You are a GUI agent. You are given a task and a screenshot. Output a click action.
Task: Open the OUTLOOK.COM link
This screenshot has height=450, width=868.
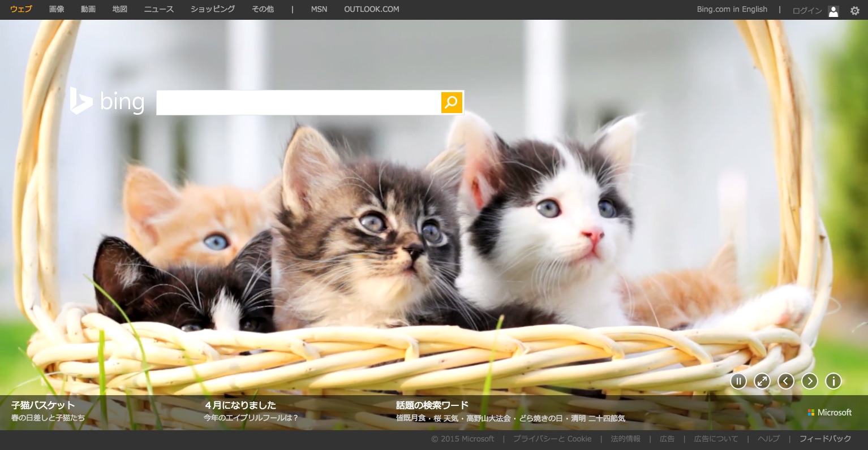(371, 9)
